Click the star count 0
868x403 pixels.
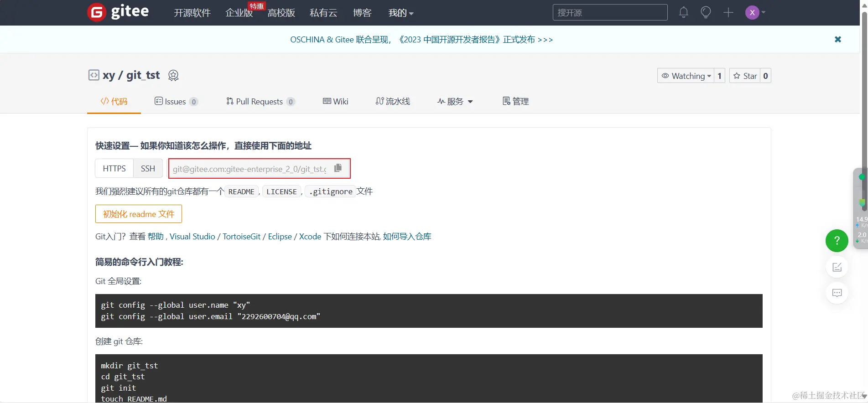[765, 76]
